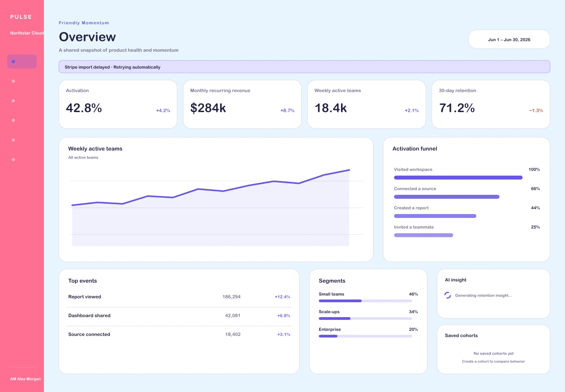Click the +6.8% event change
This screenshot has width=565, height=392.
[x=284, y=316]
